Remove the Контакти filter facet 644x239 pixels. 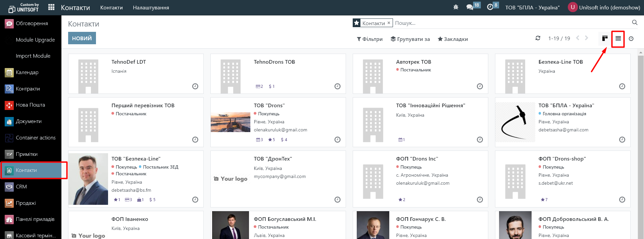[x=389, y=23]
